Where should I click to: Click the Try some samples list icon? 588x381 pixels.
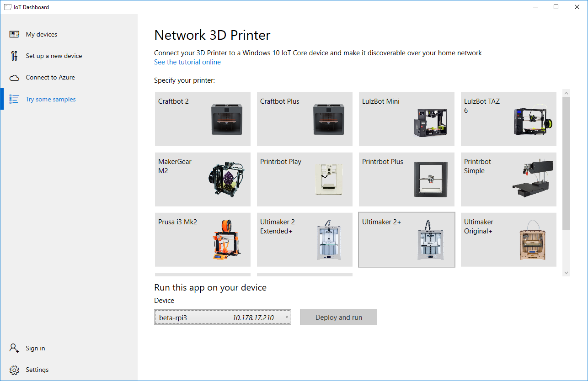pos(14,99)
